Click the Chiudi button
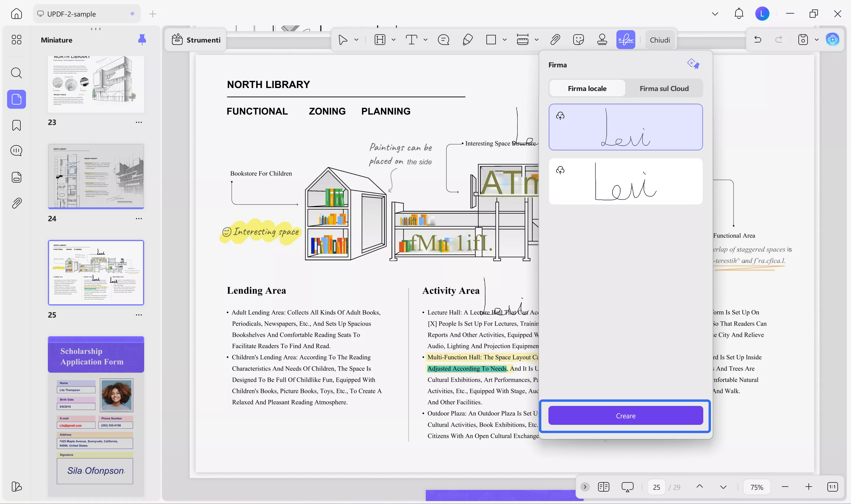This screenshot has width=851, height=504. pyautogui.click(x=660, y=40)
